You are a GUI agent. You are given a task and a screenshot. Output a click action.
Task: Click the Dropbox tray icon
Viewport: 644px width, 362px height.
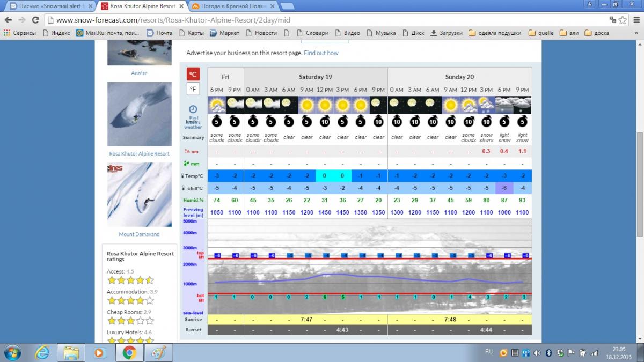(560, 352)
